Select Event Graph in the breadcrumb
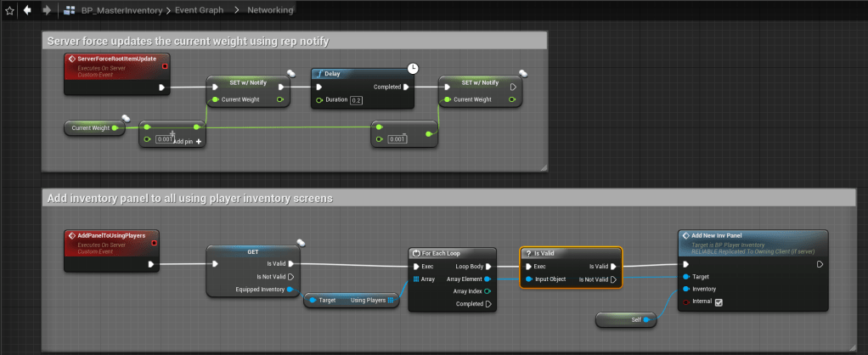This screenshot has width=868, height=355. [200, 10]
